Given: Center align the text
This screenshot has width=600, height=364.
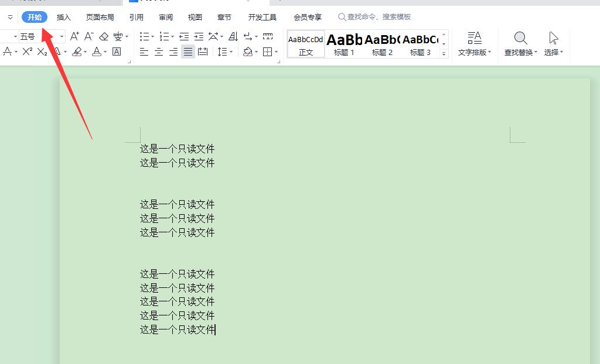Looking at the screenshot, I should (158, 51).
